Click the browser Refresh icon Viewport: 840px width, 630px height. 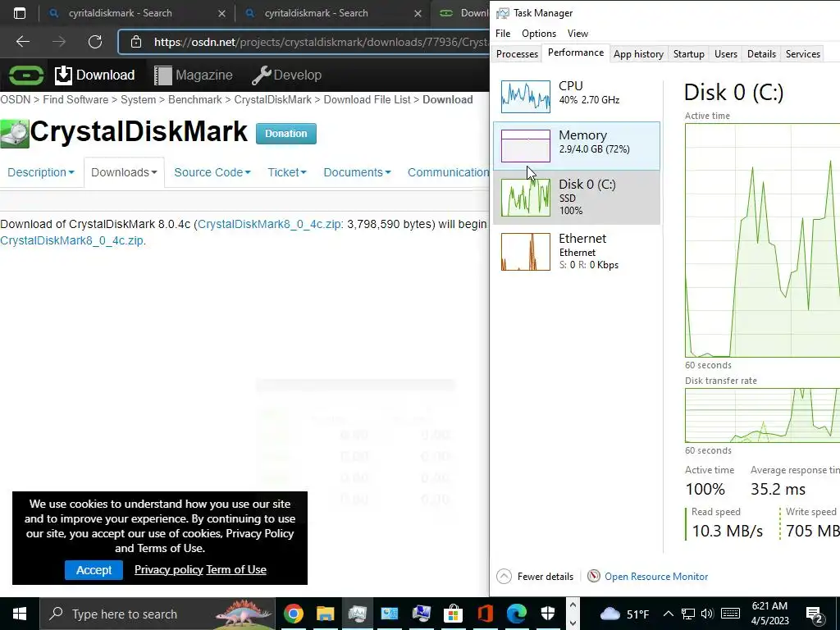(x=95, y=42)
